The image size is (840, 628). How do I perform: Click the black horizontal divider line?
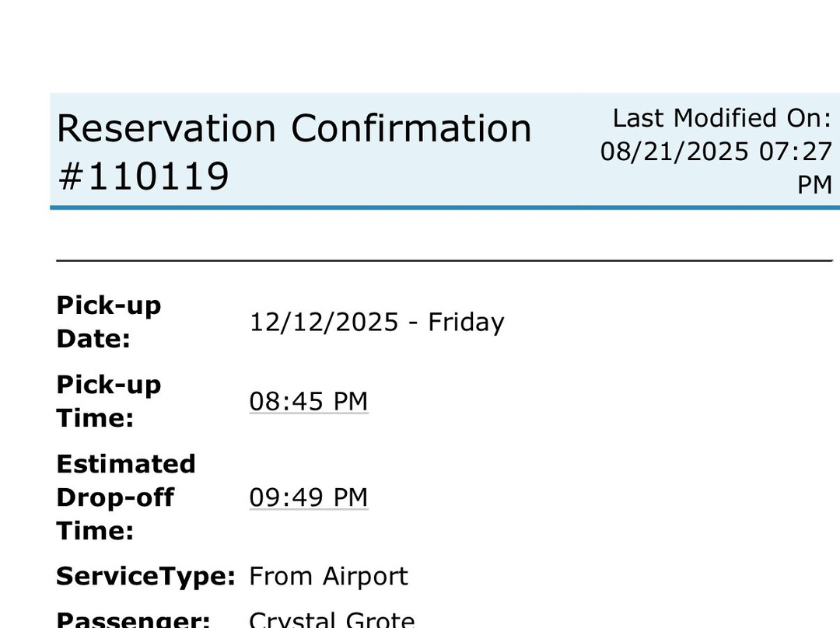(443, 260)
